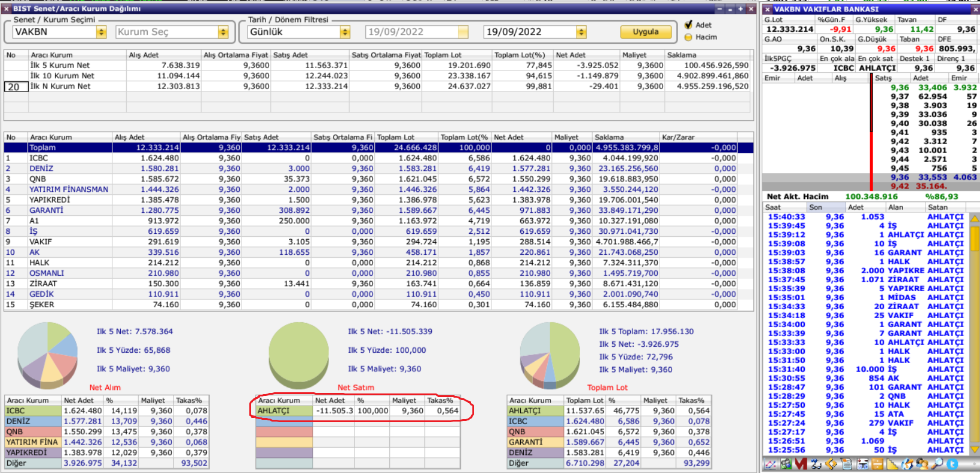This screenshot has height=473, width=980.
Task: Select the 15:40:33 trade row
Action: pyautogui.click(x=866, y=216)
